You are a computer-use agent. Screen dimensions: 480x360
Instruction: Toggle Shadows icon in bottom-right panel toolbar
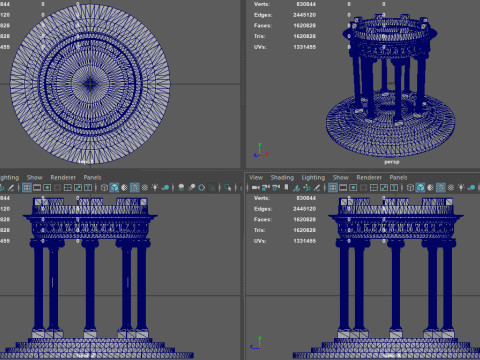click(x=471, y=188)
